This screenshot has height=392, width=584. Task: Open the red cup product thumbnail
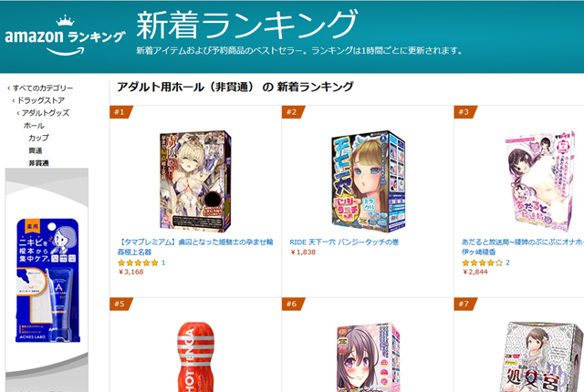point(195,357)
